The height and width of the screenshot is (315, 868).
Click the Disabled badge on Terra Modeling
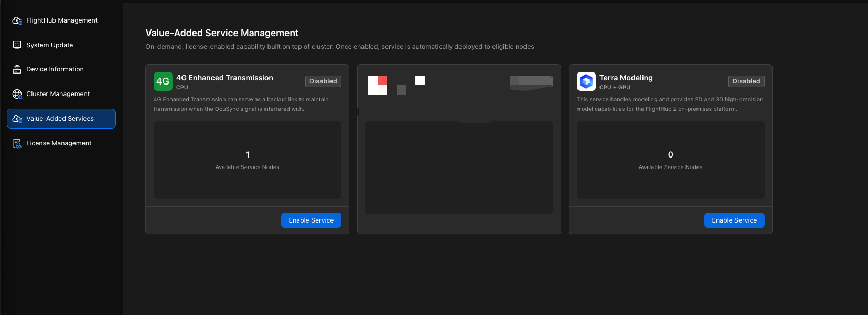click(746, 81)
